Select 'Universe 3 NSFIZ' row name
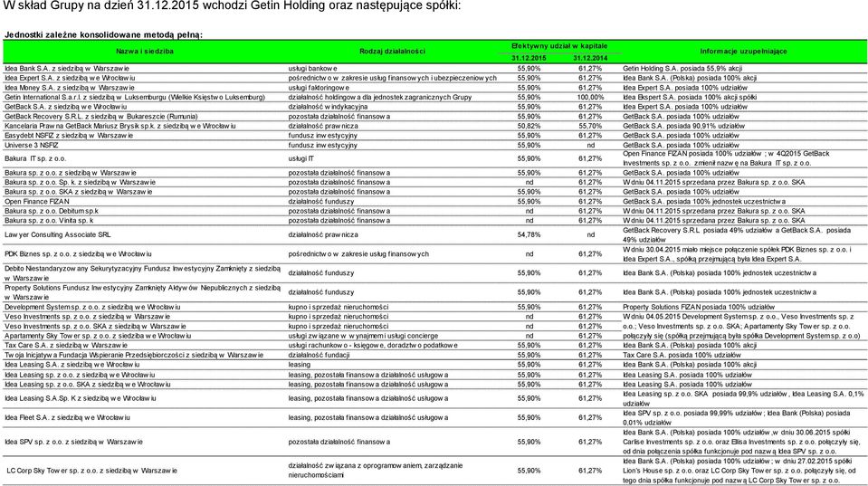Viewport: 868px width, 486px height. (x=31, y=145)
